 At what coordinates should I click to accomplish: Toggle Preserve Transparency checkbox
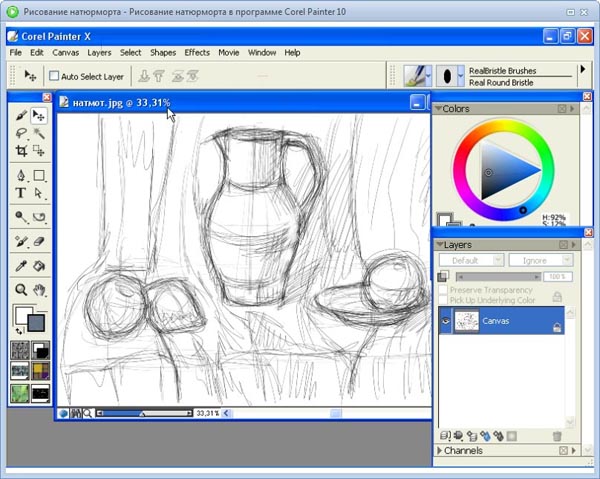pyautogui.click(x=443, y=290)
